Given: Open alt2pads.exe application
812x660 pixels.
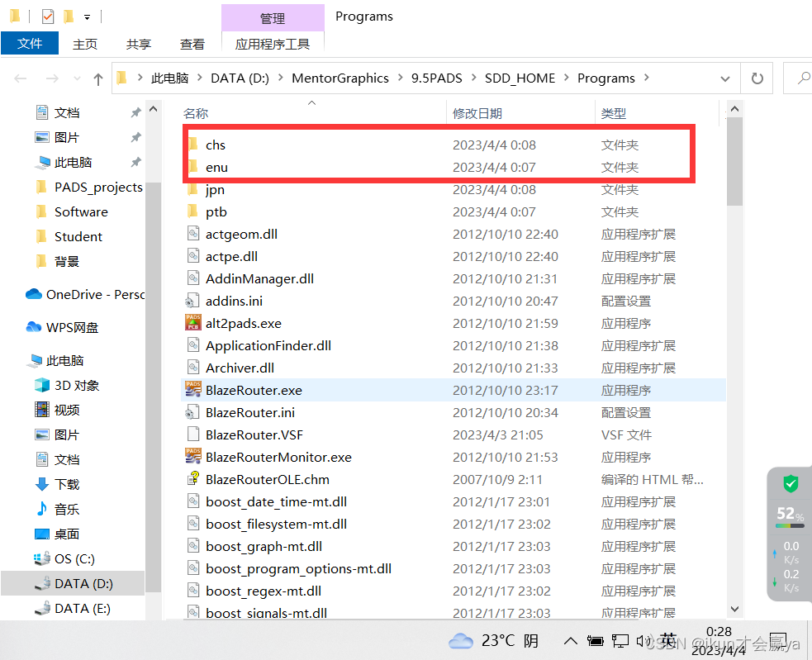Looking at the screenshot, I should [x=240, y=323].
